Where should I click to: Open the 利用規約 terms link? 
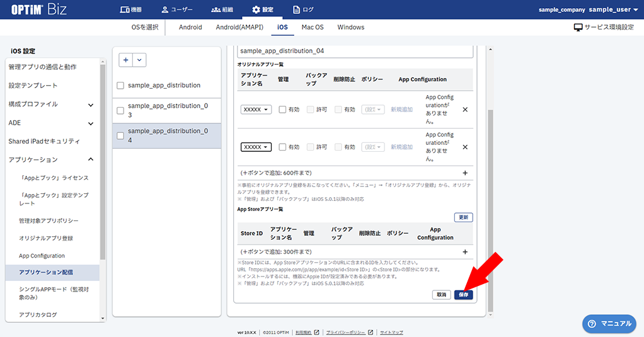point(304,333)
